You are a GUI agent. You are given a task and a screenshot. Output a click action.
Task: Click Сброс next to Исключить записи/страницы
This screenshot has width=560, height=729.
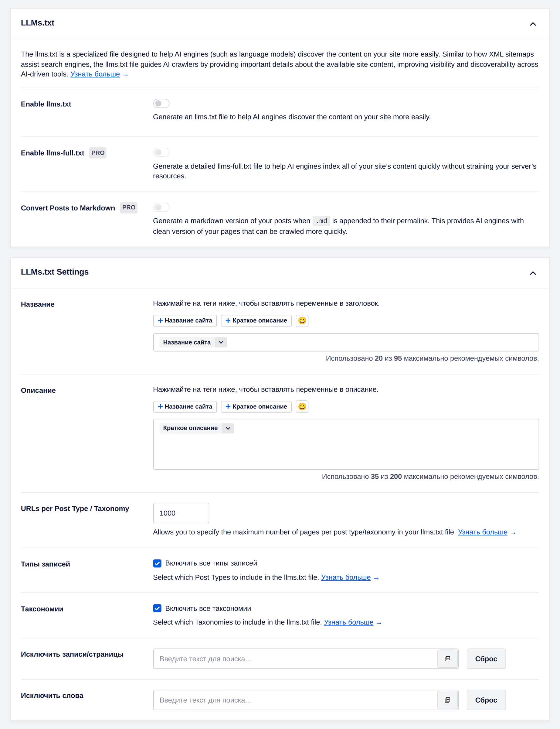(x=486, y=659)
